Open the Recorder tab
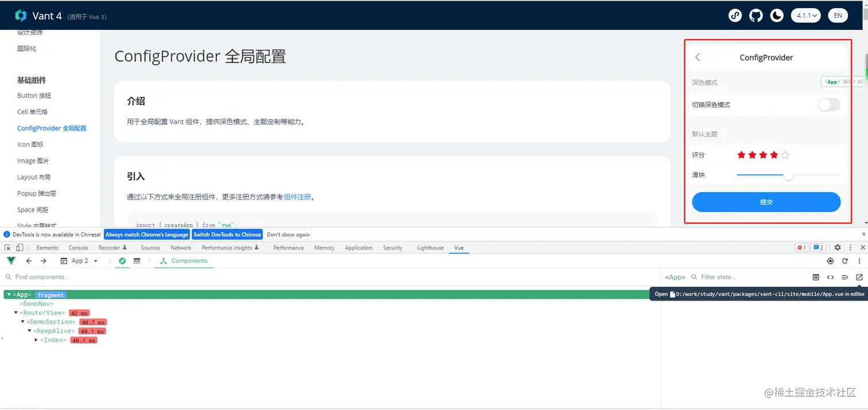 [113, 248]
